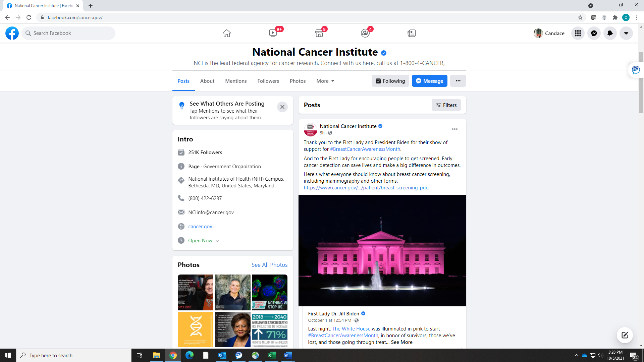Open Facebook Home feed icon
644x362 pixels.
coord(227,33)
